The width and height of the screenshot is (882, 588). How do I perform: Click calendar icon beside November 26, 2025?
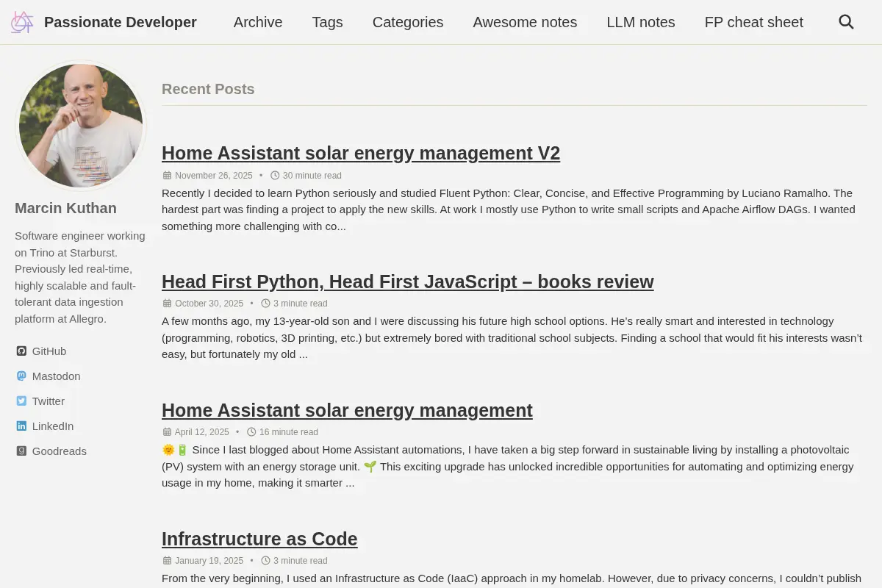(167, 176)
